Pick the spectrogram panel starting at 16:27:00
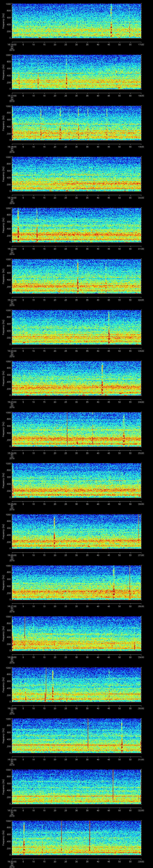The width and height of the screenshot is (153, 868). pos(77,583)
